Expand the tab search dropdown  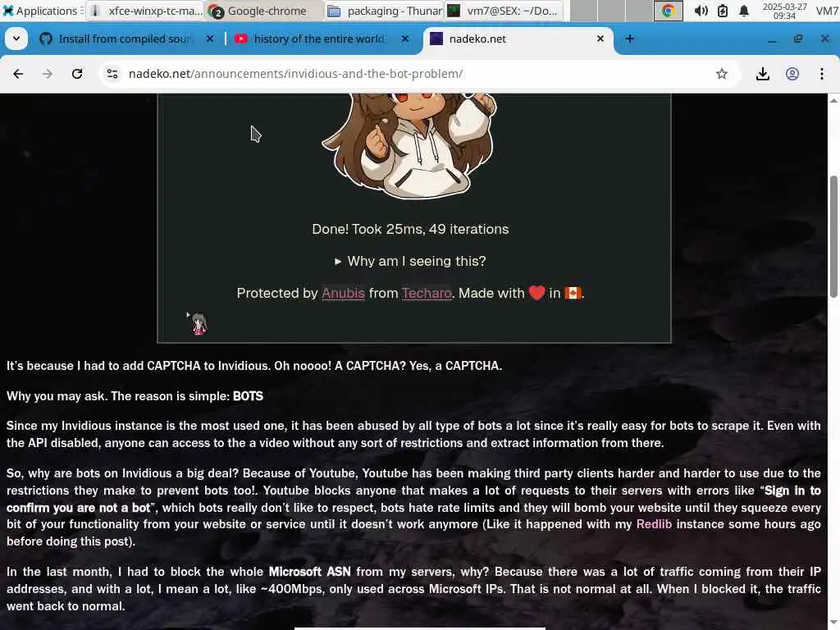click(16, 39)
